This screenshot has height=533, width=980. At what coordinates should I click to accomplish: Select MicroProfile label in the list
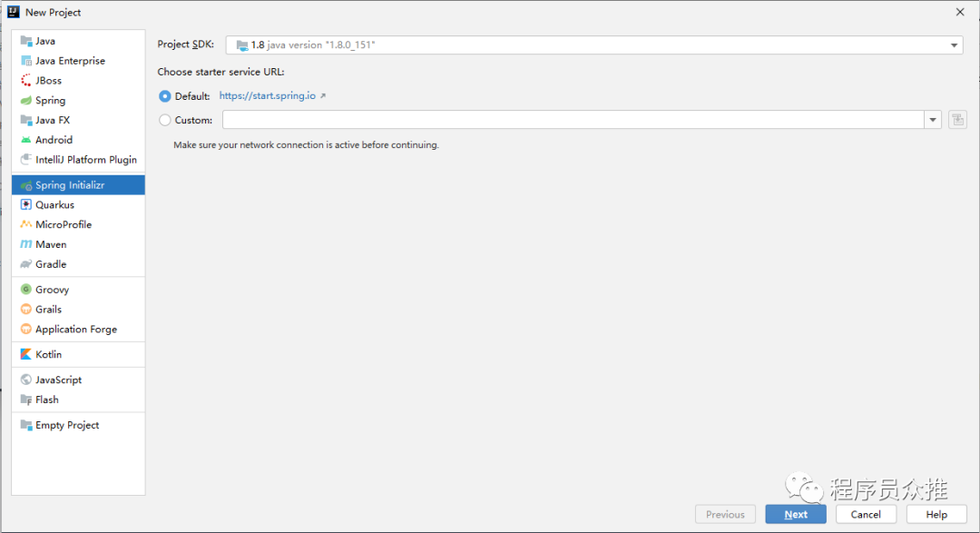coord(64,224)
